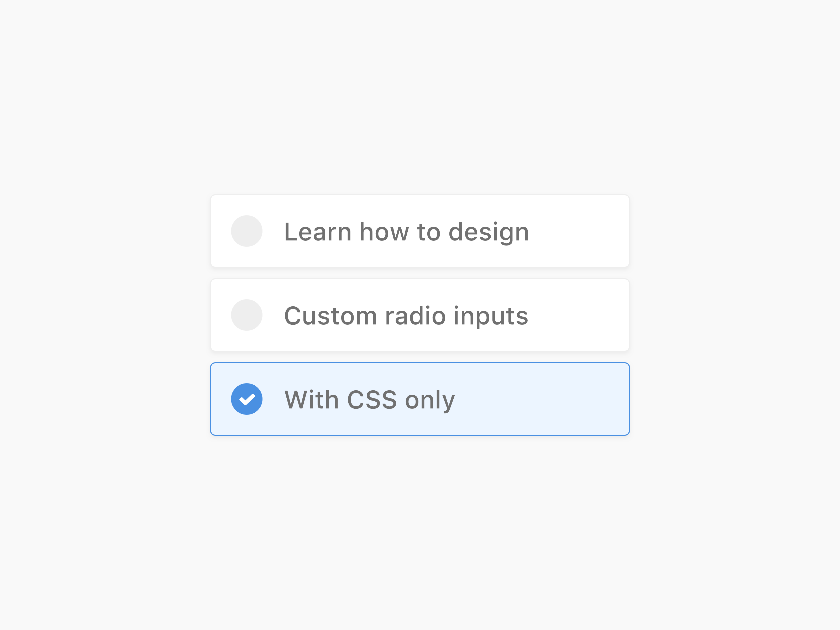
Task: Pick the gray unchecked circle beside 'Custom radio inputs'
Action: click(x=246, y=315)
